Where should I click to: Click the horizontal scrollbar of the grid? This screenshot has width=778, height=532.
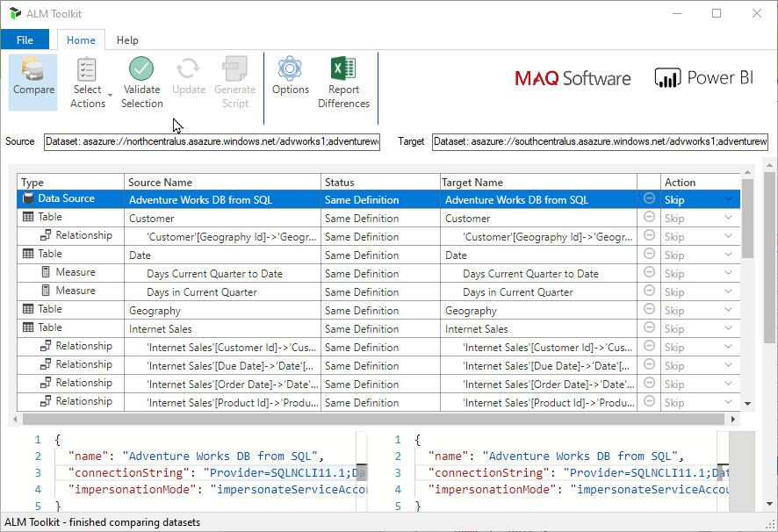[x=373, y=420]
